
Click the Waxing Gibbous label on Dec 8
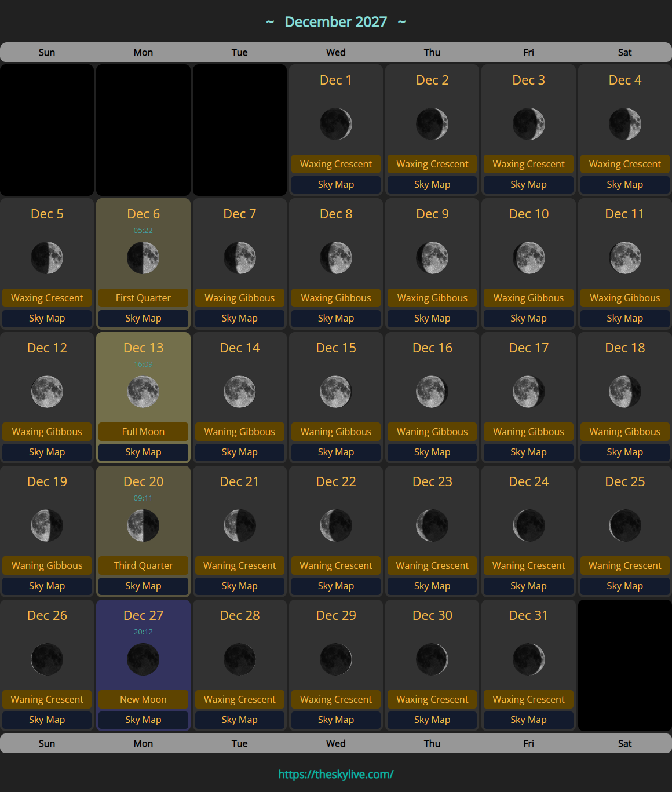click(336, 298)
